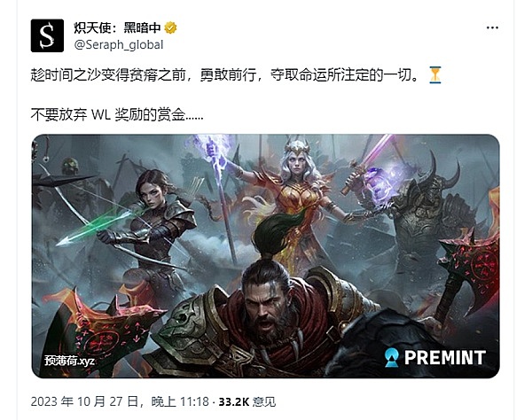Select the tweet's first line of text
Image resolution: width=532 pixels, height=420 pixels.
[224, 75]
